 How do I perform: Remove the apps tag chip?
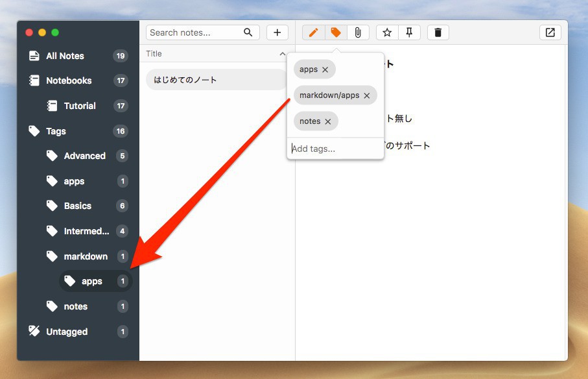point(325,69)
